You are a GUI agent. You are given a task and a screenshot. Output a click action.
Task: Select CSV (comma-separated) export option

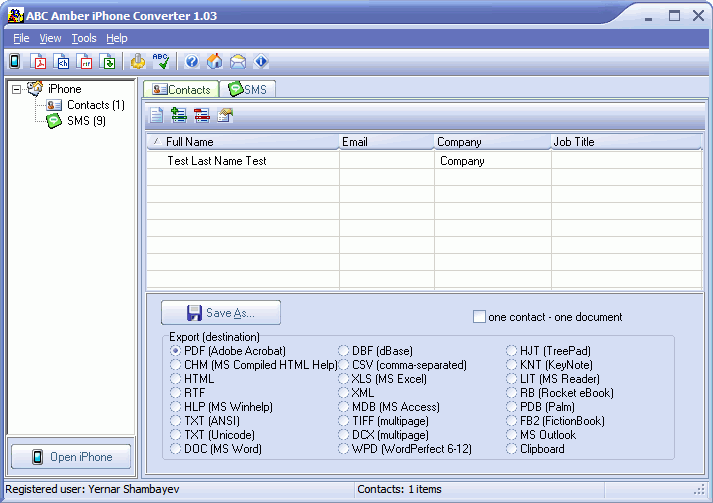(x=344, y=365)
